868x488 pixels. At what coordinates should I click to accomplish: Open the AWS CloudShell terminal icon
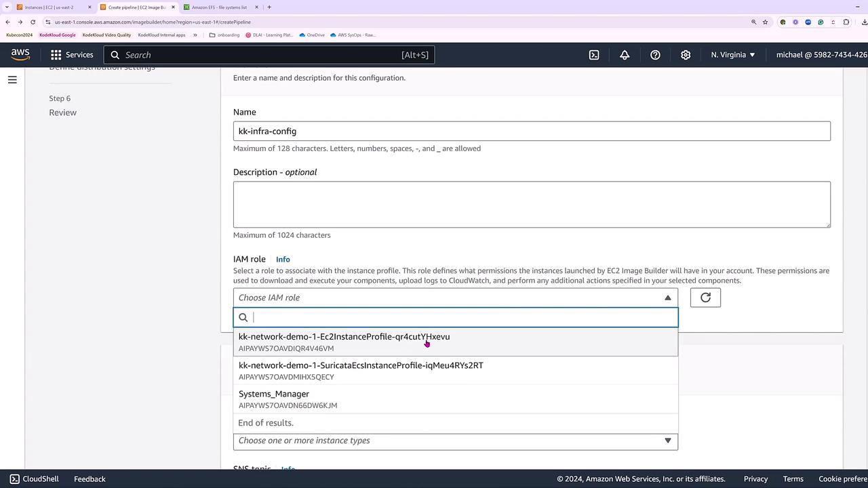coord(594,55)
